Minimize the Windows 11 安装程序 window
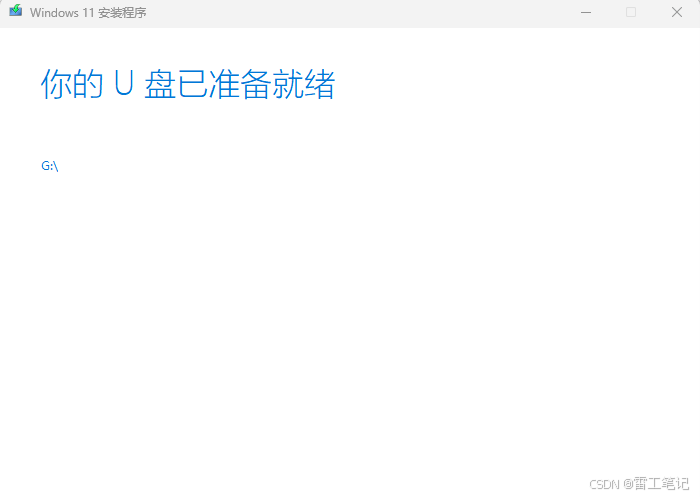Viewport: 700px width, 497px height. pyautogui.click(x=586, y=13)
